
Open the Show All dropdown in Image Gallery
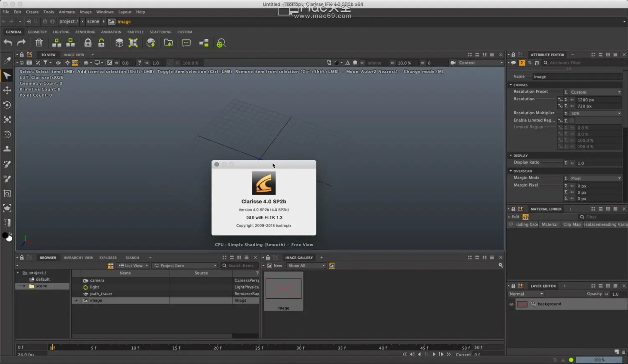click(306, 266)
